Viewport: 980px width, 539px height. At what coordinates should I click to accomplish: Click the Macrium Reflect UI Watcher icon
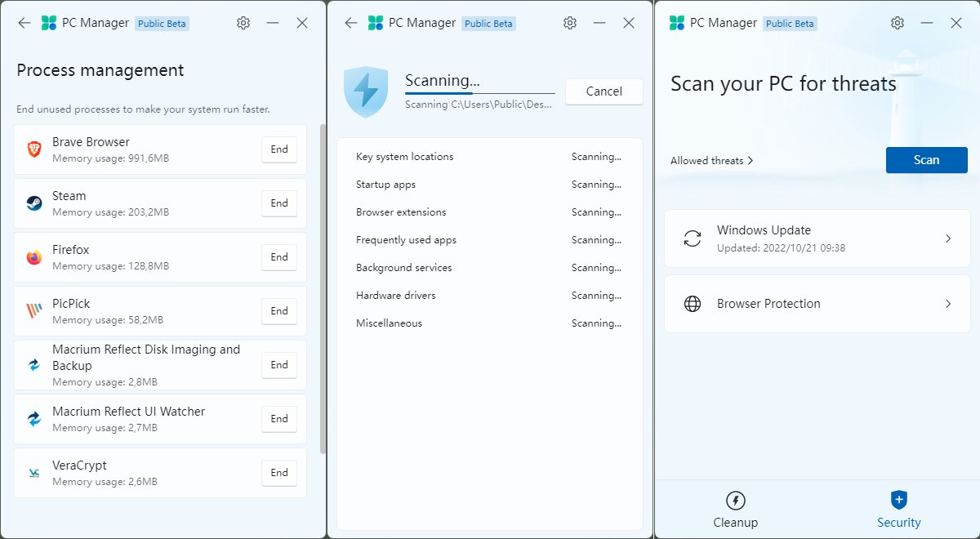[x=34, y=419]
